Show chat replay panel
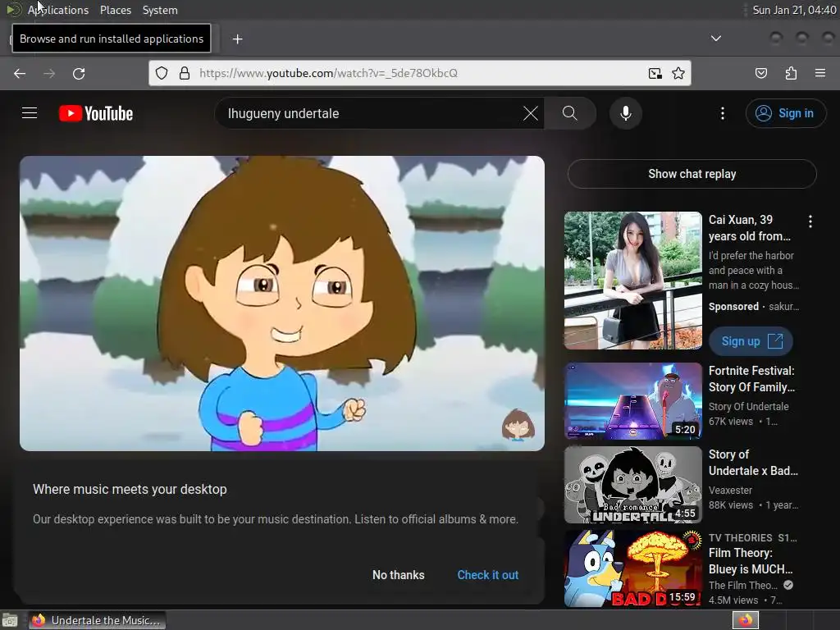This screenshot has width=840, height=630. pyautogui.click(x=692, y=174)
